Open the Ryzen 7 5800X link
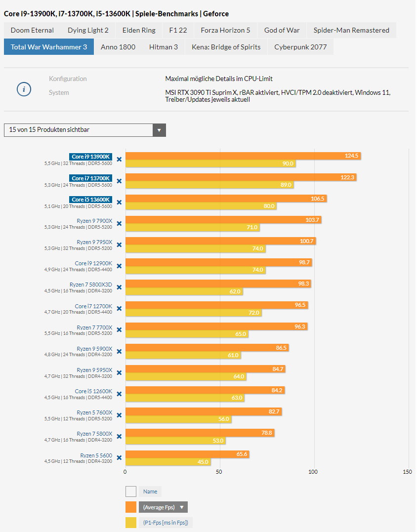417x532 pixels. point(94,434)
